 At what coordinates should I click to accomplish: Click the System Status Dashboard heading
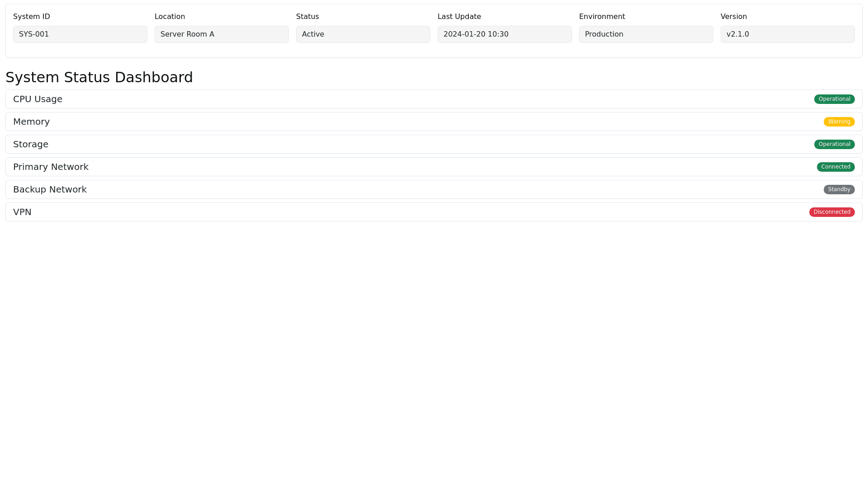pyautogui.click(x=99, y=77)
